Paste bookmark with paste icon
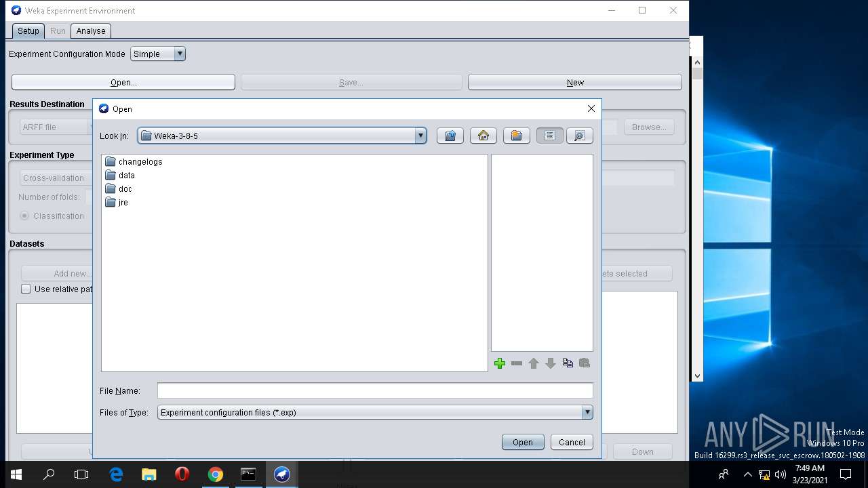This screenshot has width=868, height=488. pyautogui.click(x=585, y=363)
